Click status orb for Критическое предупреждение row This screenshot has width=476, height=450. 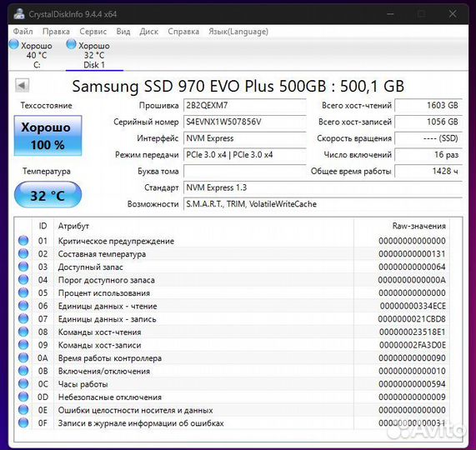(23, 241)
